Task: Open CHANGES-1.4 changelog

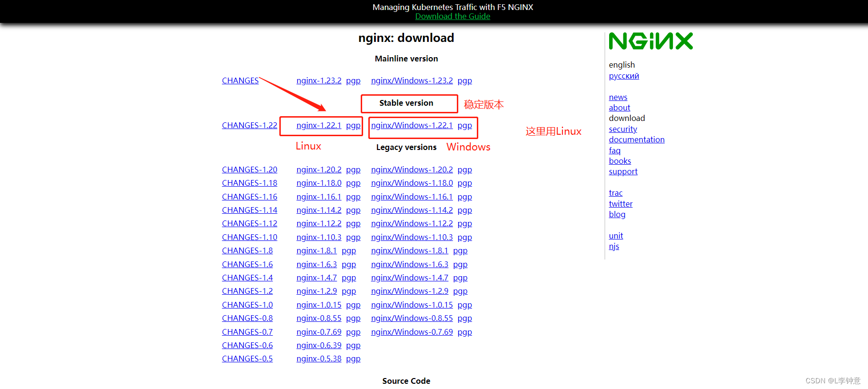Action: point(247,278)
